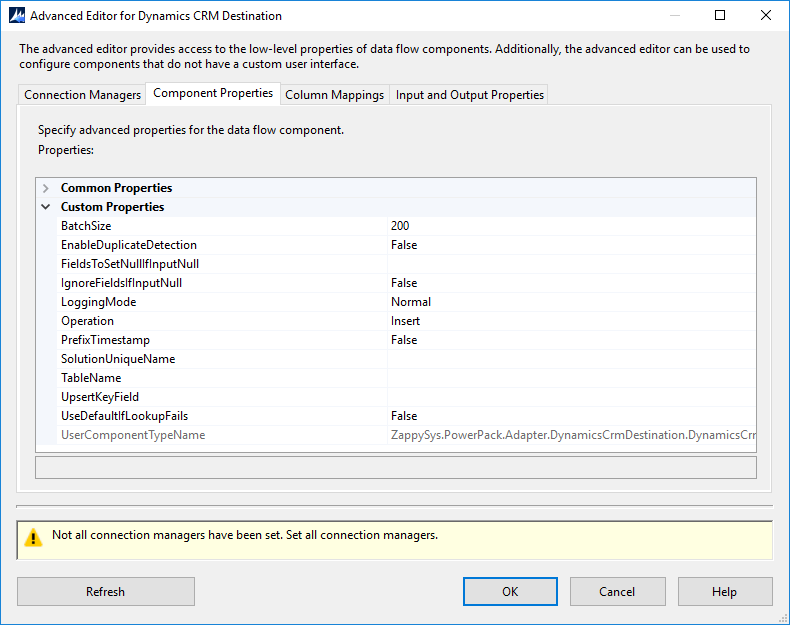Change Operation value Insert

point(572,321)
